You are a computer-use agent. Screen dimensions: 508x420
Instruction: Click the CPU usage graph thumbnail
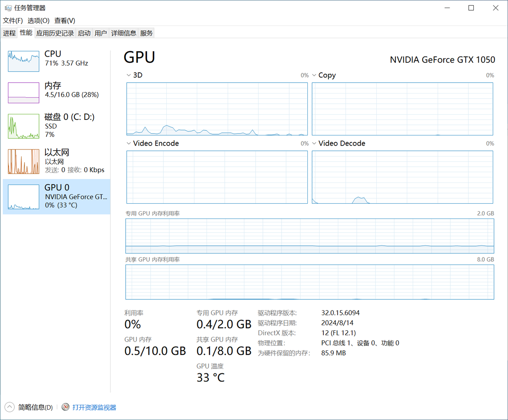(x=24, y=61)
